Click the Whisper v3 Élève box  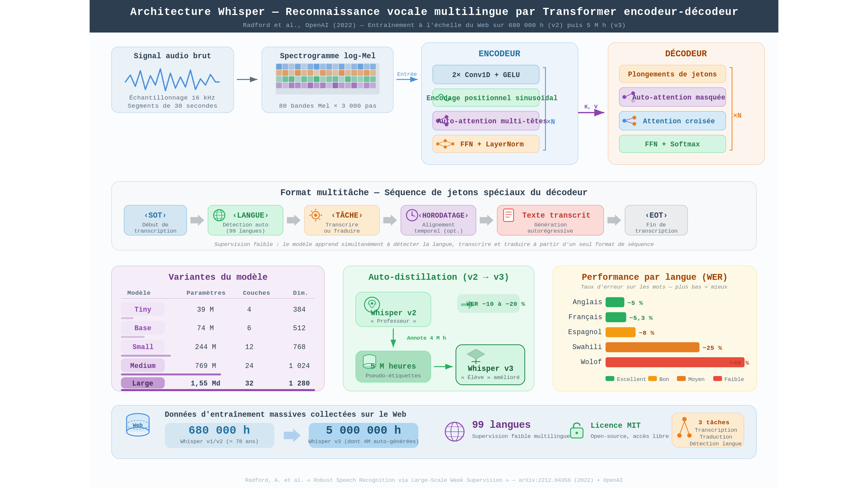click(490, 365)
